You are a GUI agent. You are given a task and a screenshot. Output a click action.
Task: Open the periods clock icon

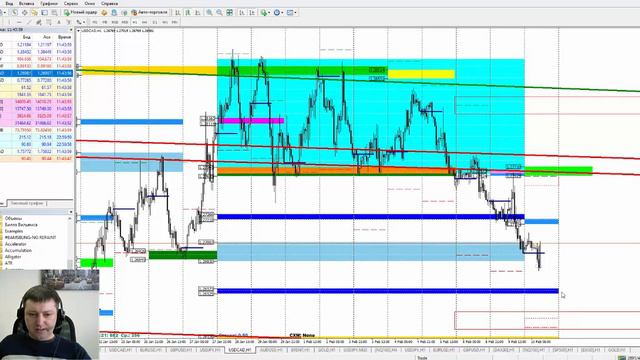(x=277, y=13)
